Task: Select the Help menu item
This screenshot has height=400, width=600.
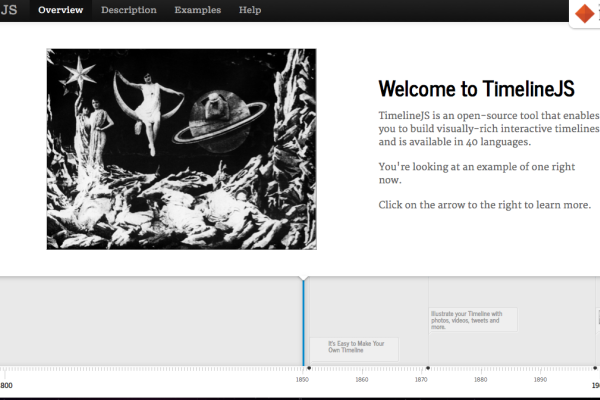Action: pyautogui.click(x=250, y=10)
